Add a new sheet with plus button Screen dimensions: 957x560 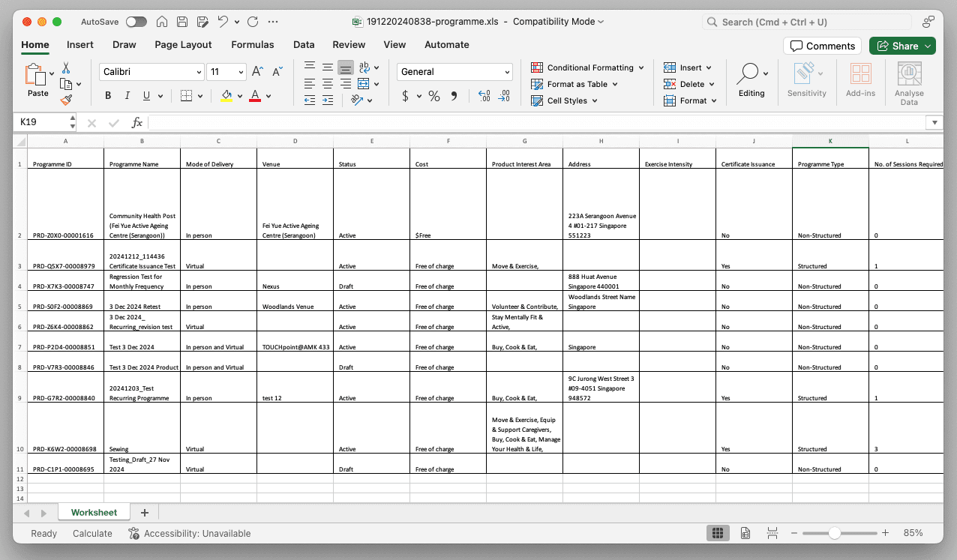[x=145, y=513]
